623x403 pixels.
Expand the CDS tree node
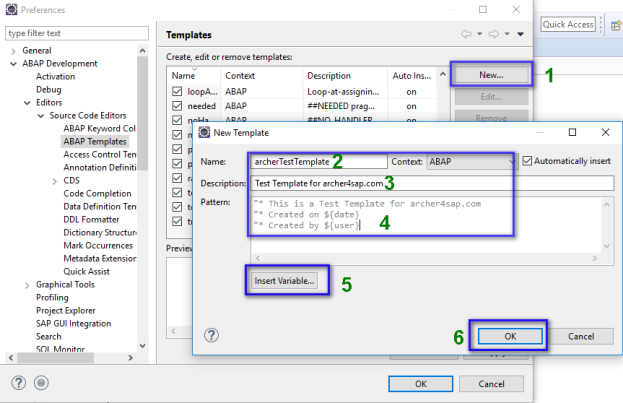click(x=54, y=181)
